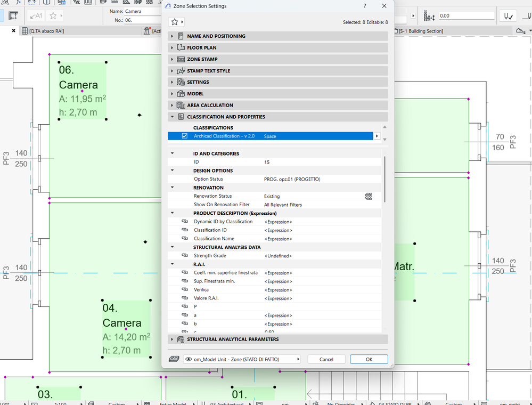Open the Q.TA abaco RAI schedule tab icon
This screenshot has height=405, width=532.
coord(24,31)
